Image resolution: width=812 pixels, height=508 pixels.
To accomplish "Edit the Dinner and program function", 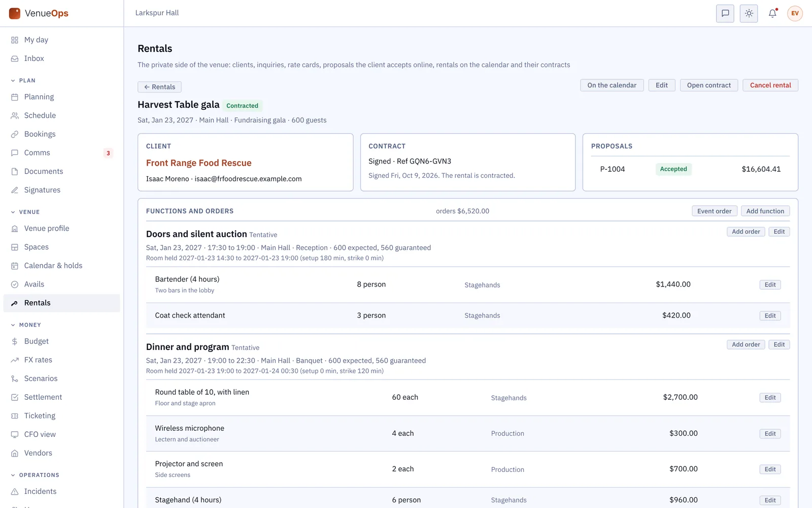I will pyautogui.click(x=779, y=344).
